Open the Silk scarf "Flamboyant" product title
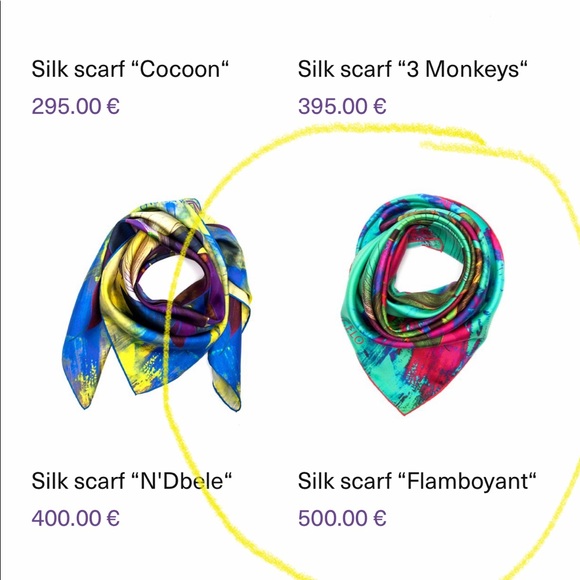 pyautogui.click(x=417, y=481)
